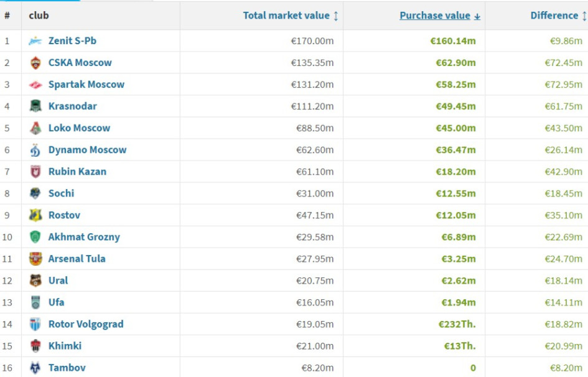588x377 pixels.
Task: Select Rotor purchase value €232Th.
Action: [457, 324]
